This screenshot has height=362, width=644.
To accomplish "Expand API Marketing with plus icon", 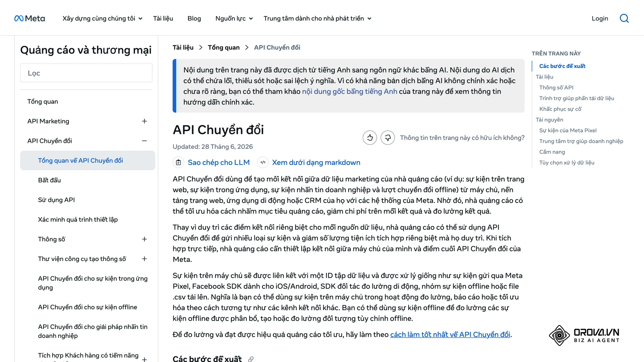I will [144, 121].
